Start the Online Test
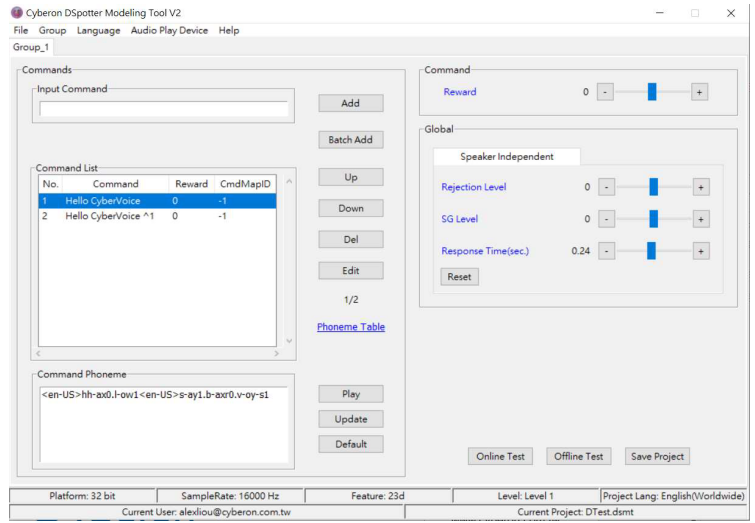The height and width of the screenshot is (523, 755). click(x=500, y=456)
